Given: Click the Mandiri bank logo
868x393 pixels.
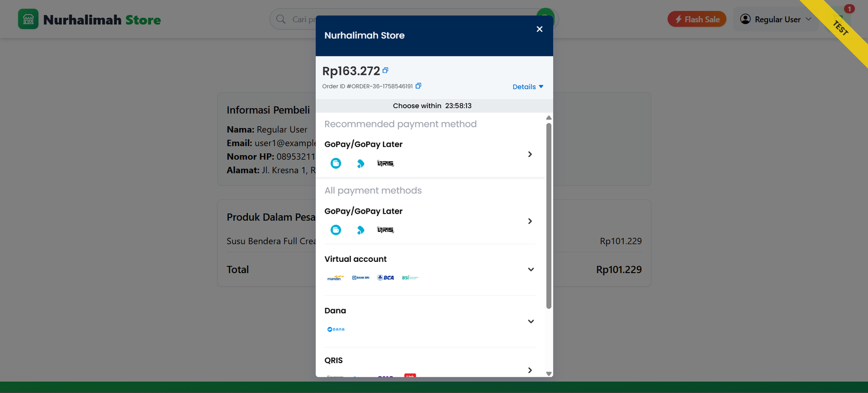Looking at the screenshot, I should click(x=335, y=278).
